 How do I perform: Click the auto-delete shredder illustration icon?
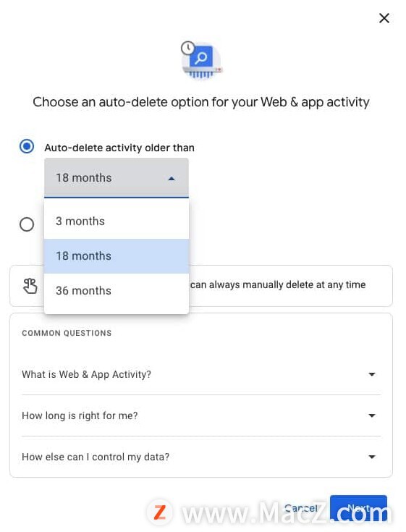tap(202, 60)
